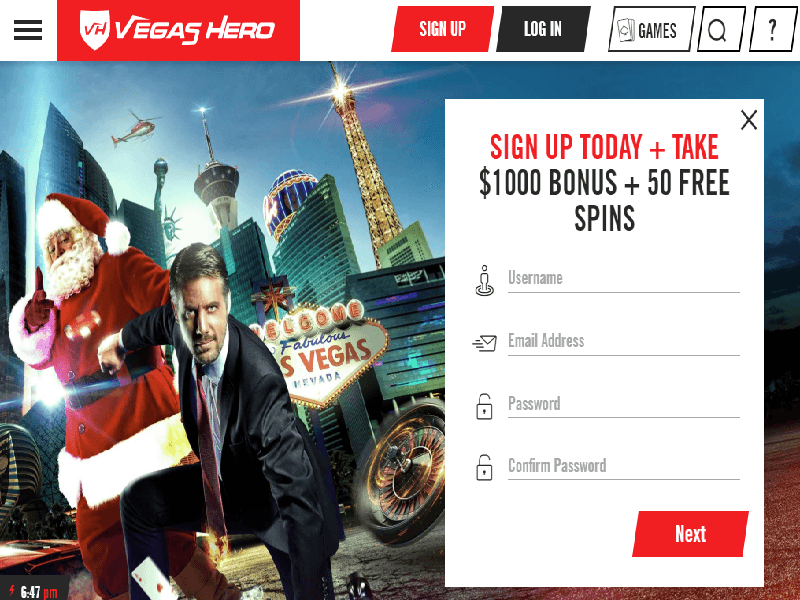Image resolution: width=800 pixels, height=600 pixels.
Task: Click the confirm password padlock icon
Action: 484,467
